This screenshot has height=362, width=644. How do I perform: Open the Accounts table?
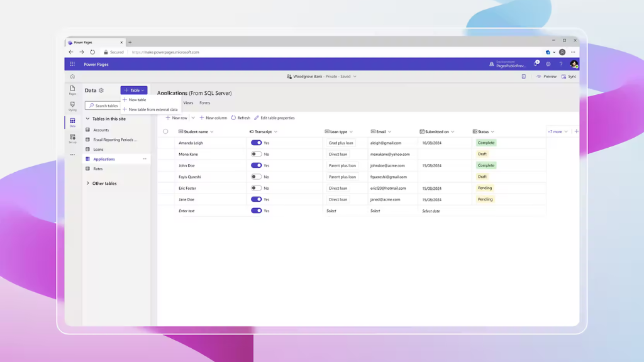(x=101, y=130)
